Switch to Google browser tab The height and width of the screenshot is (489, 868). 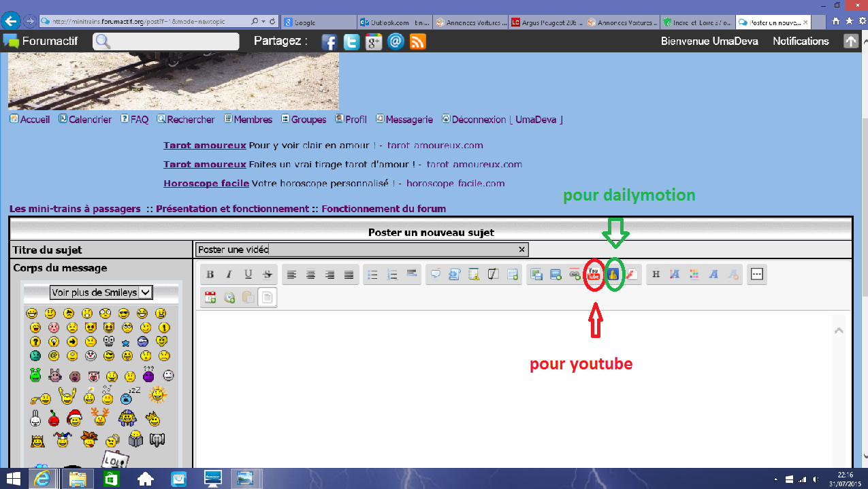coord(318,22)
